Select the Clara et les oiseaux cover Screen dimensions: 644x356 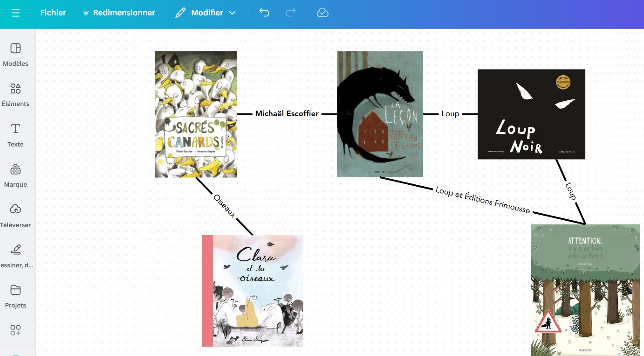tap(253, 291)
